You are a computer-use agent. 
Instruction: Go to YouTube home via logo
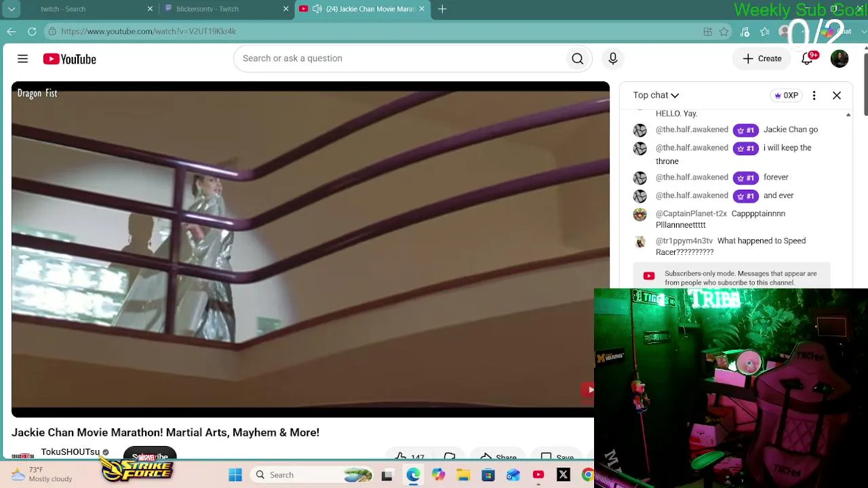(70, 59)
